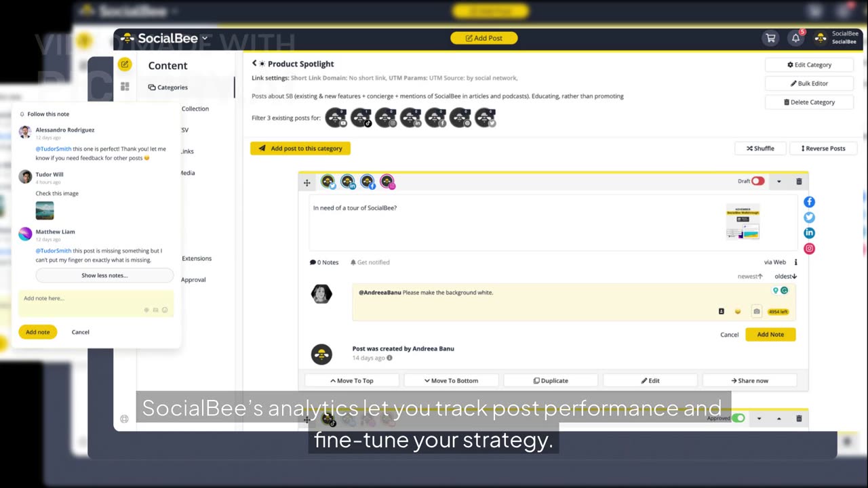Click the camera icon in the note box
The width and height of the screenshot is (868, 488).
(757, 312)
